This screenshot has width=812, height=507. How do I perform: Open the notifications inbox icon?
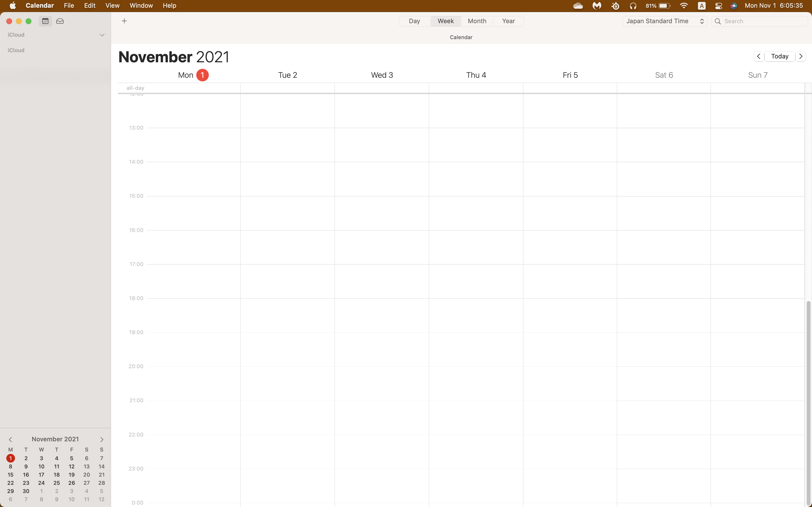point(60,21)
